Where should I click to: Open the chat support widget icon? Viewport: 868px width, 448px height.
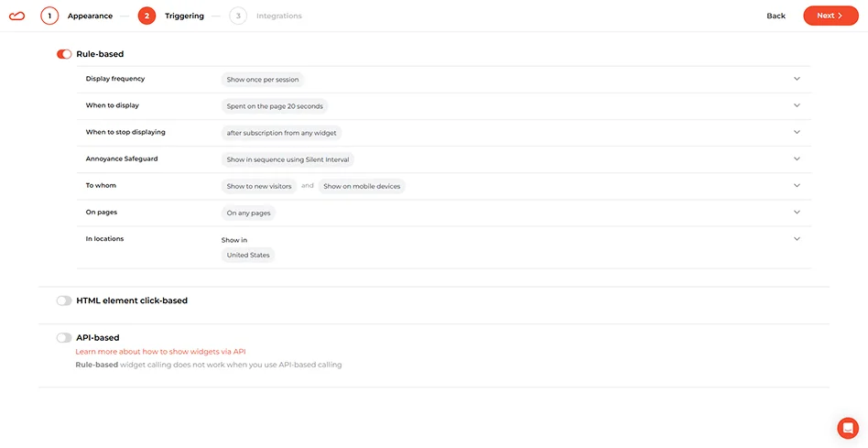pyautogui.click(x=847, y=428)
